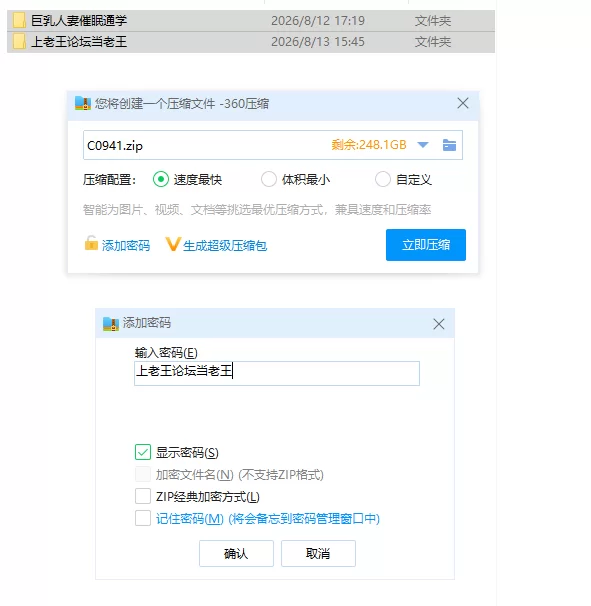The width and height of the screenshot is (591, 606).
Task: Close the 添加密码 dialog
Action: pos(439,324)
